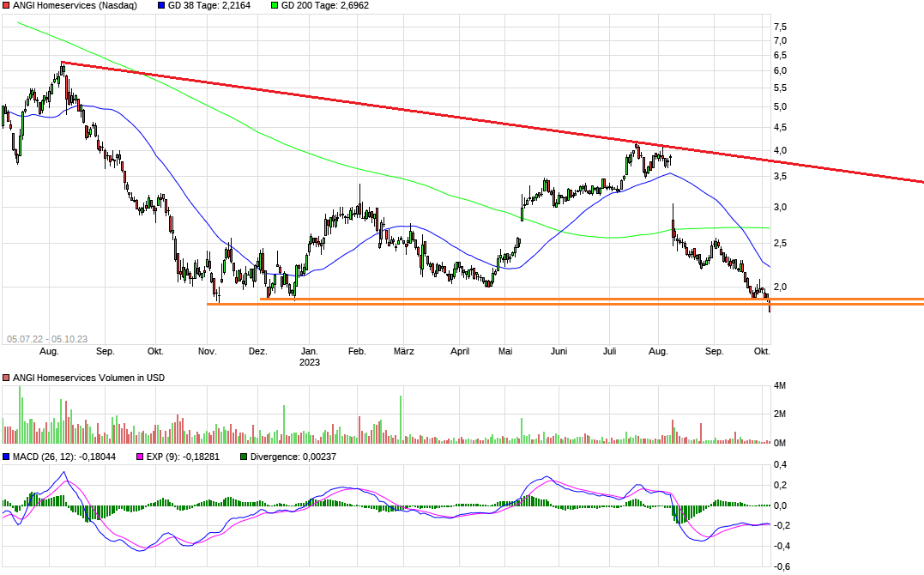Click the red volume legend swatch

pos(6,378)
